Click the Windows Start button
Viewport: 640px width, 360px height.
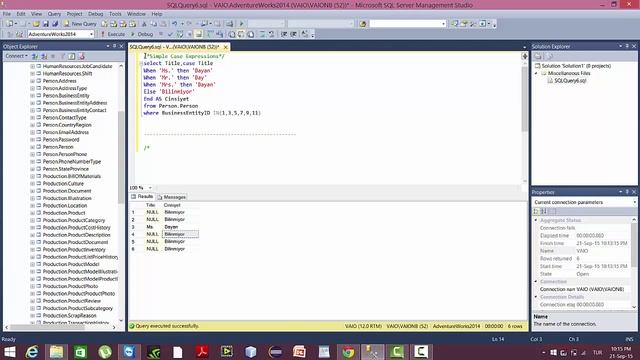pyautogui.click(x=10, y=352)
